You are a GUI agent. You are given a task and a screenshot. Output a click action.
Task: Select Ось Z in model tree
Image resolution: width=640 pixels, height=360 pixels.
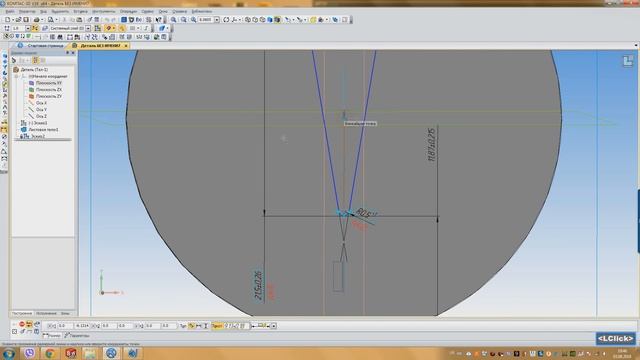(x=41, y=116)
